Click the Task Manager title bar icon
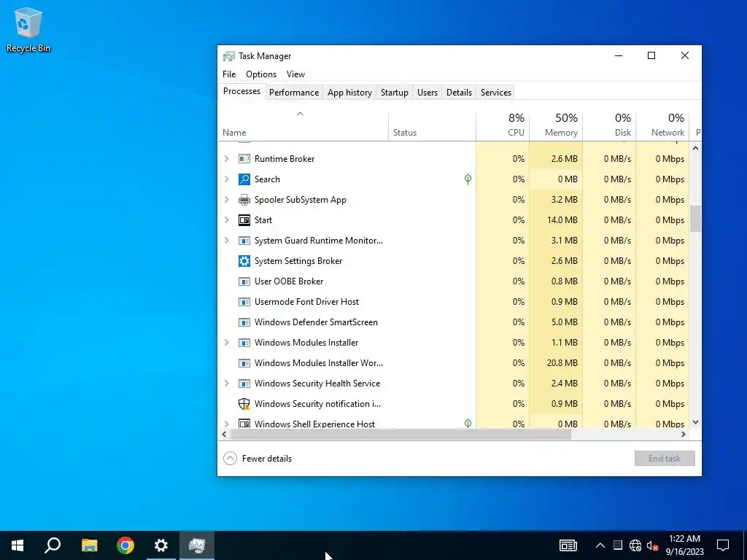The height and width of the screenshot is (560, 747). 228,56
